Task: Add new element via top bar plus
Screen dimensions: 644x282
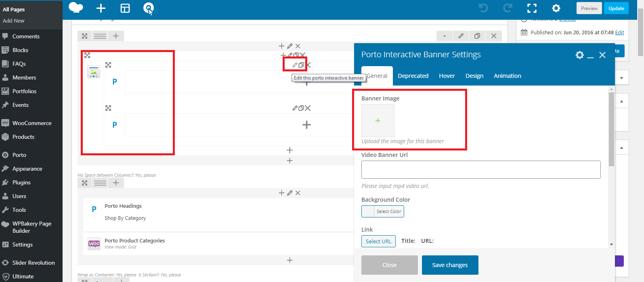Action: point(101,8)
